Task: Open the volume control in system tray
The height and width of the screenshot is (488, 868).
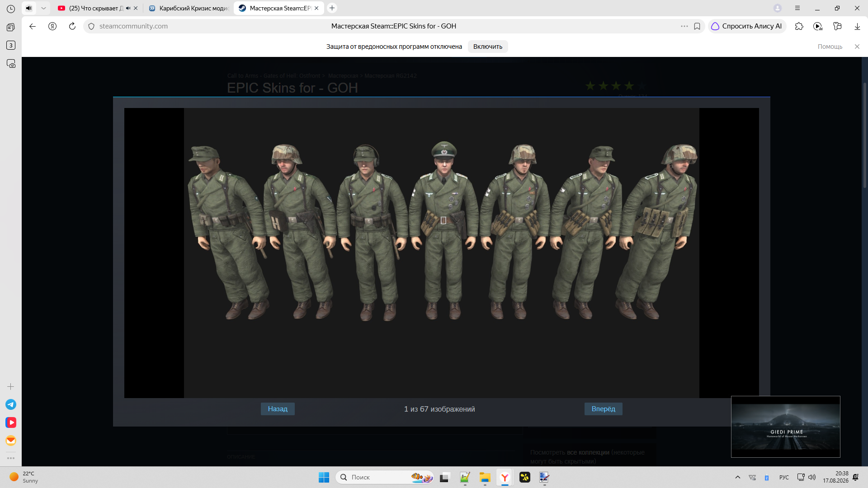Action: click(812, 477)
